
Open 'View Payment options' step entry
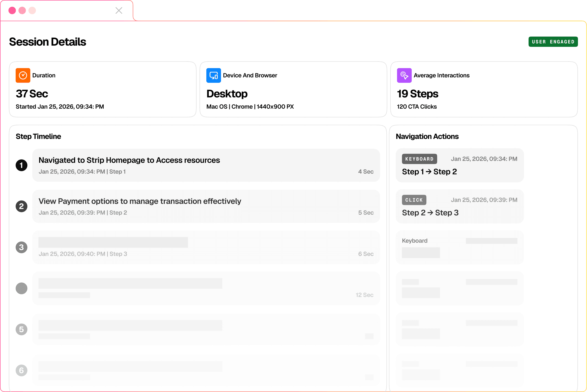[x=206, y=206]
